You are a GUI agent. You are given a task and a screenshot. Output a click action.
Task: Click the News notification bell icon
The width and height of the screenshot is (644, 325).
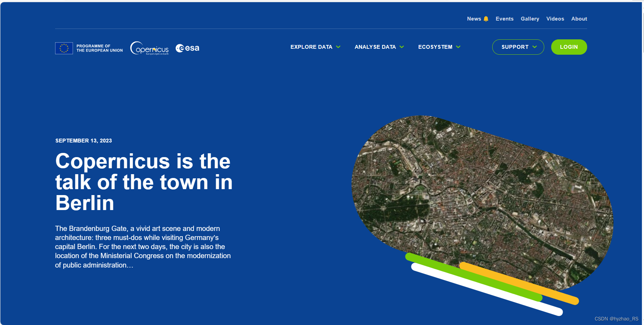coord(486,18)
